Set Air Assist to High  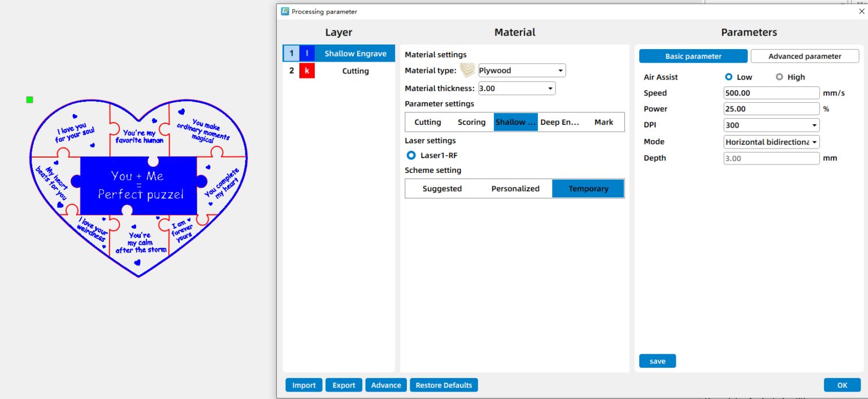coord(779,77)
